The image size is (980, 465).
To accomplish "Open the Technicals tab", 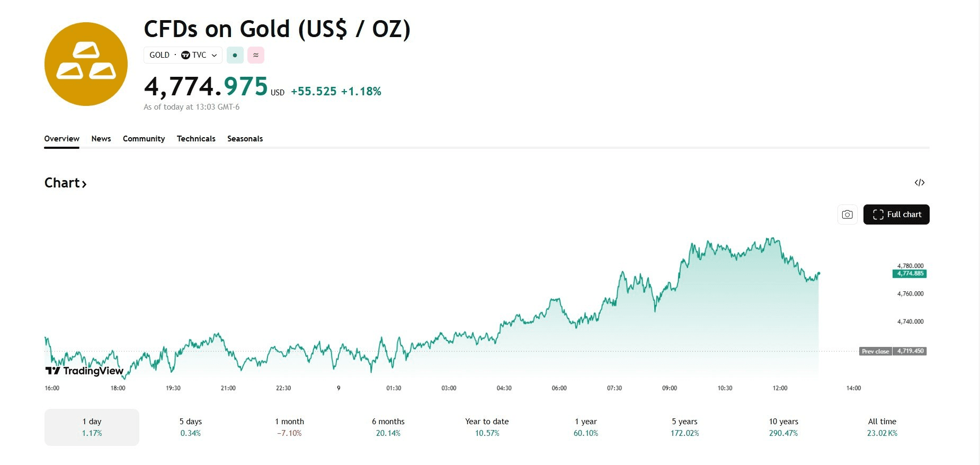I will (x=196, y=139).
